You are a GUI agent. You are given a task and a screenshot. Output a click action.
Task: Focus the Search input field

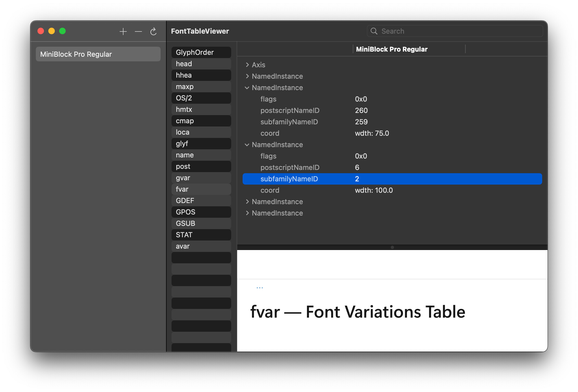pos(459,31)
